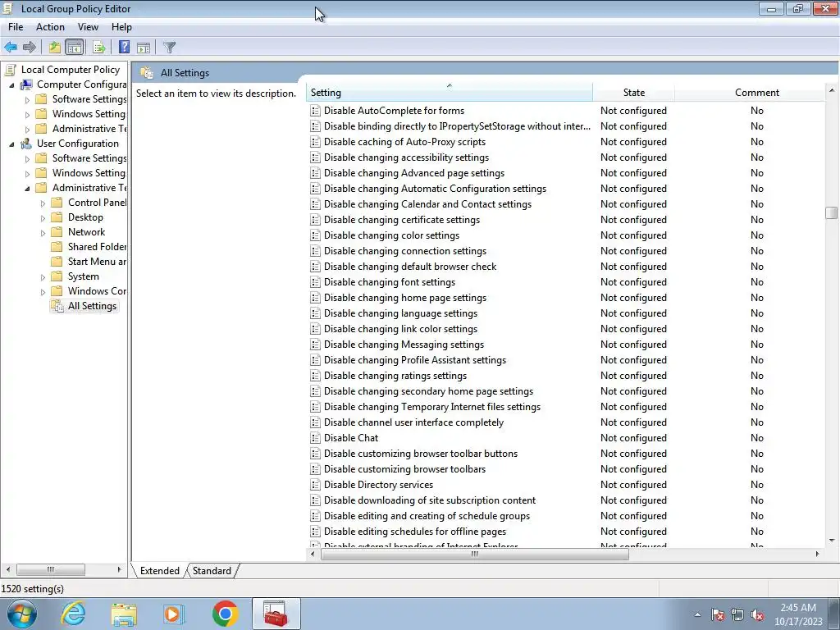Select 'Disable caching of Auto-Proxy scripts' setting
The height and width of the screenshot is (630, 840).
[x=404, y=142]
